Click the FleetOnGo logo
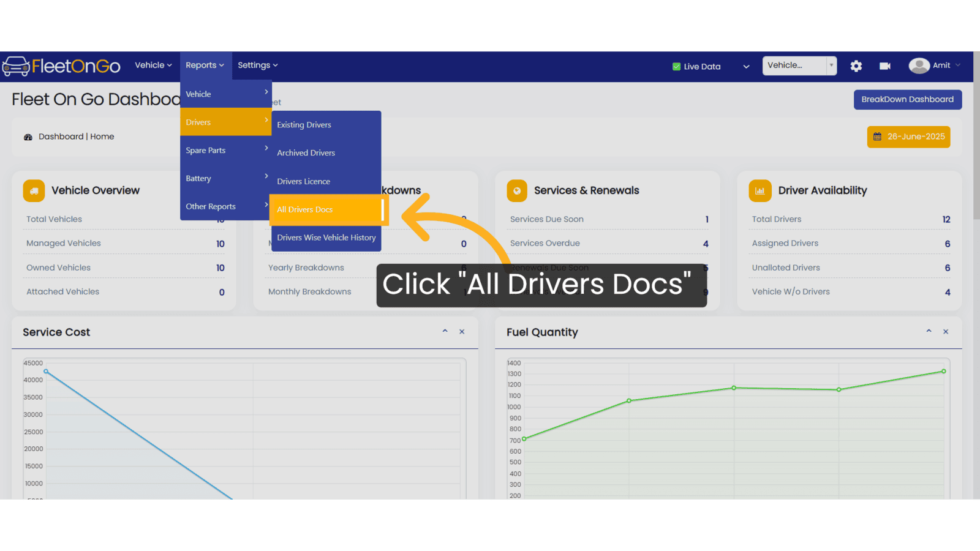The height and width of the screenshot is (551, 980). (61, 66)
